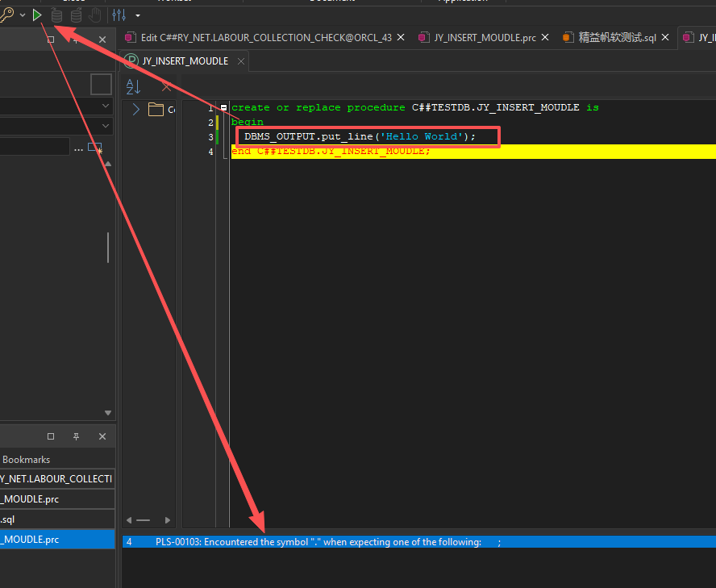This screenshot has width=716, height=588.
Task: Click the left panel scroll up arrow
Action: pos(108,164)
